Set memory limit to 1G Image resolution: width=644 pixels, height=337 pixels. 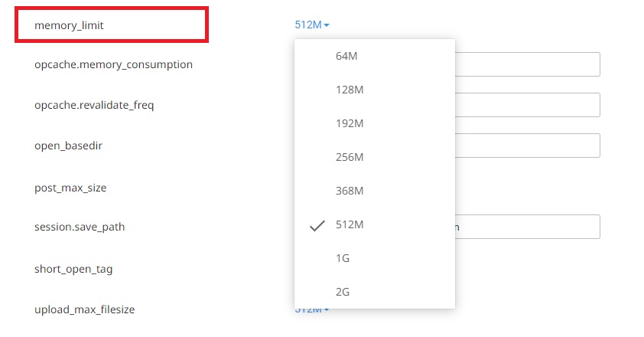point(375,258)
